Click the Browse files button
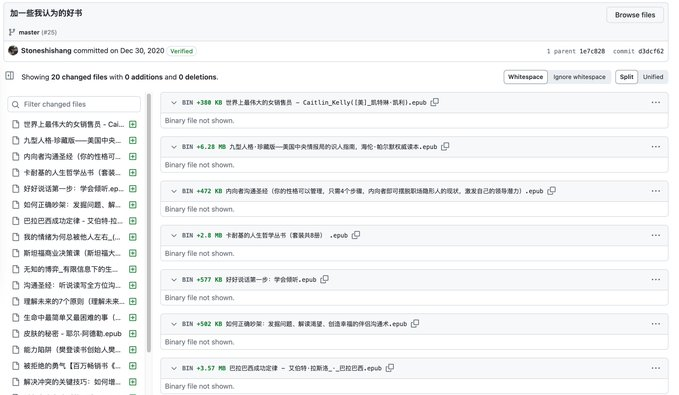Image resolution: width=679 pixels, height=395 pixels. tap(635, 15)
